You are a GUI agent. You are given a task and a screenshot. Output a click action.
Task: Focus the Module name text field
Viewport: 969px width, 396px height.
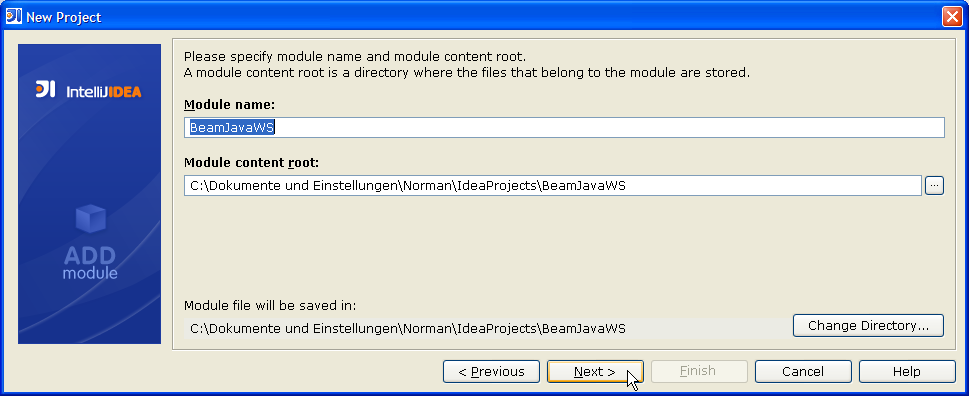[564, 127]
